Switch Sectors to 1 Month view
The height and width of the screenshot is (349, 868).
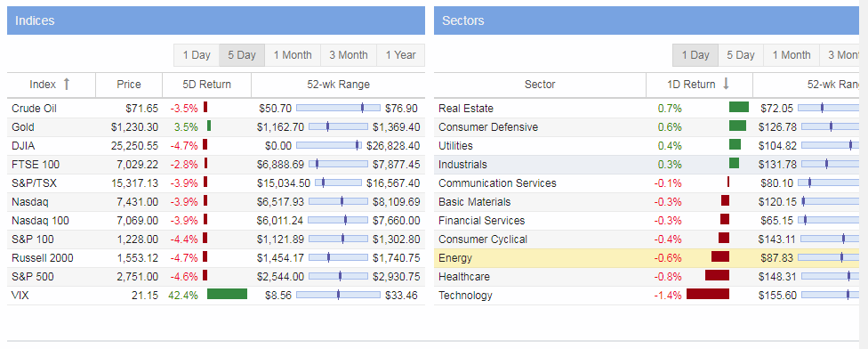(791, 55)
